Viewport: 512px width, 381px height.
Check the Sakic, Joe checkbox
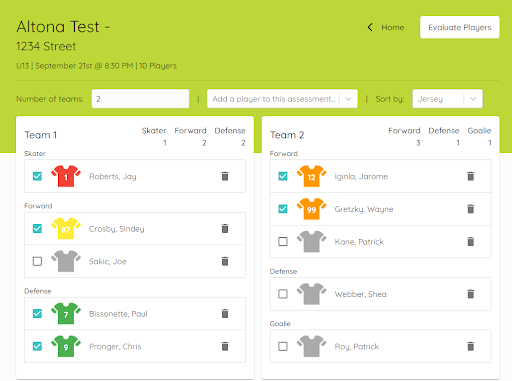click(x=37, y=261)
